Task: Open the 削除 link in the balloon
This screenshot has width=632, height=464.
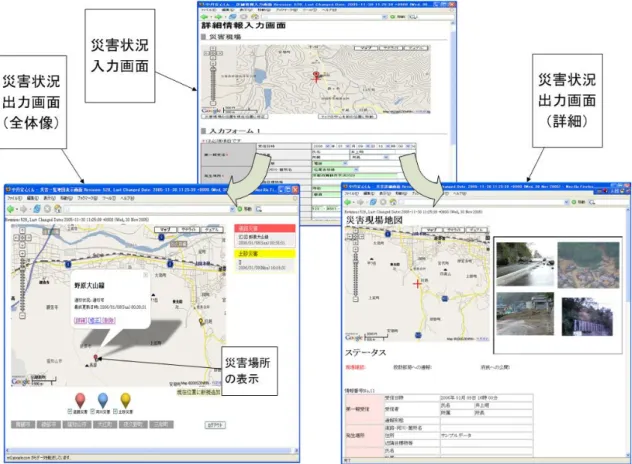Action: (x=109, y=320)
